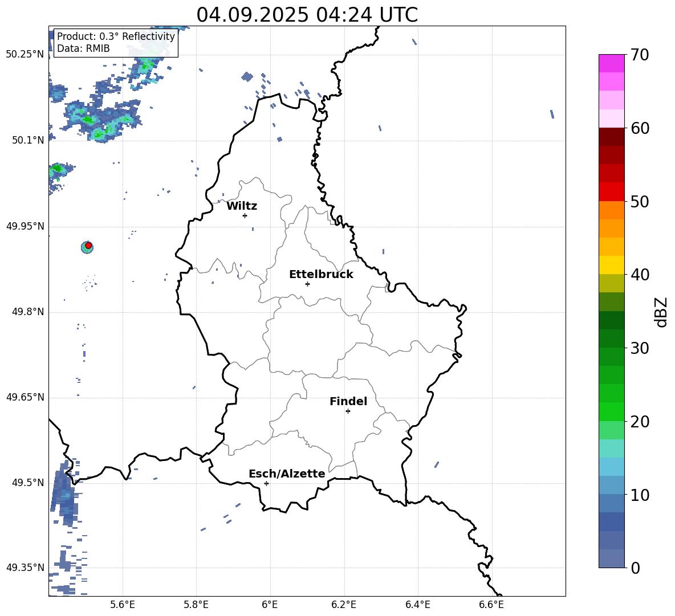Click the 6.6°E longitude label

tap(491, 605)
